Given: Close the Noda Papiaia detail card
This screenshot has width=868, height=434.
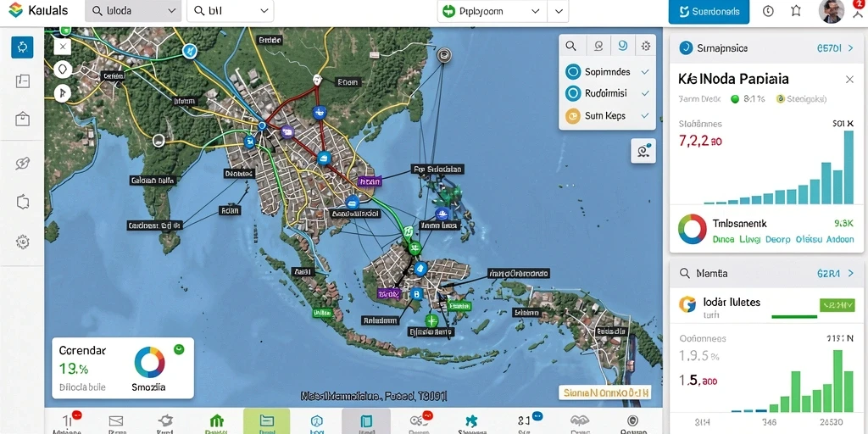Looking at the screenshot, I should click(849, 80).
